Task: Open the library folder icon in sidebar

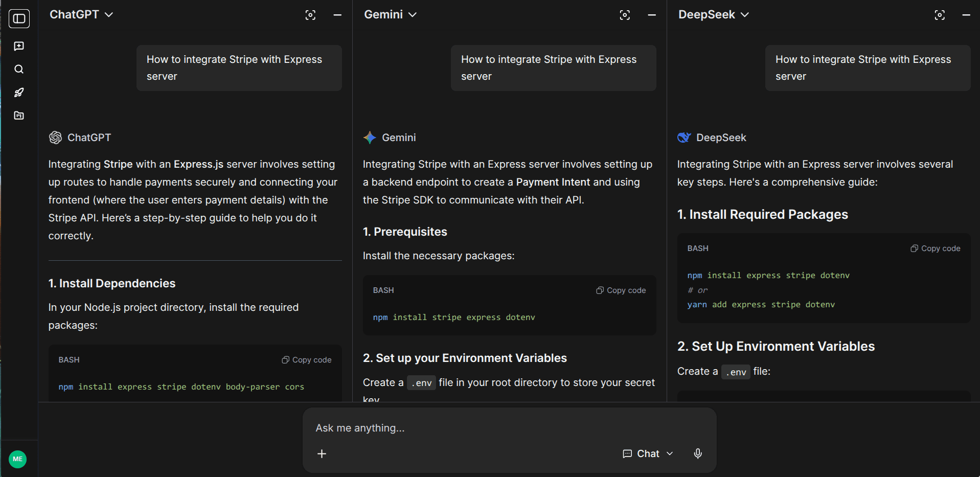Action: [19, 116]
